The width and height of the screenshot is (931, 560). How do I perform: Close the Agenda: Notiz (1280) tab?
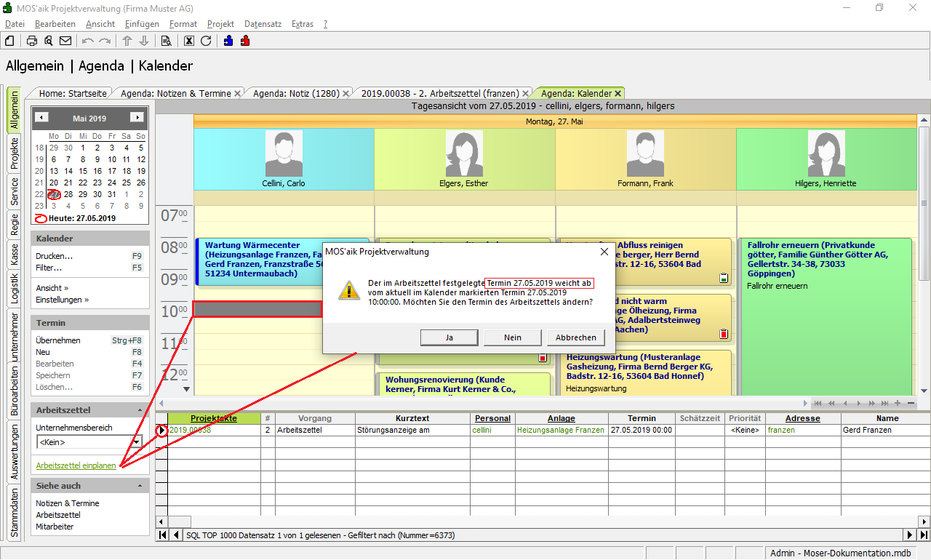[x=345, y=93]
